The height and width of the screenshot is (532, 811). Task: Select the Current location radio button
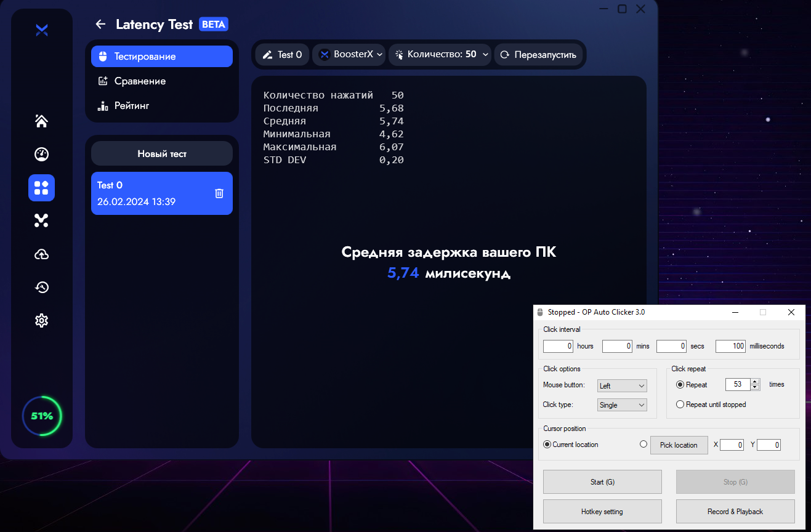[547, 444]
